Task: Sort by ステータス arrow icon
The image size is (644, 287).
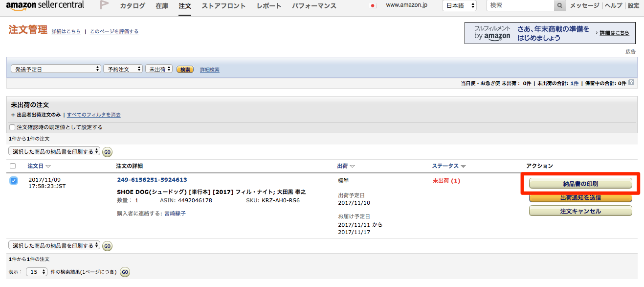Action: tap(463, 167)
